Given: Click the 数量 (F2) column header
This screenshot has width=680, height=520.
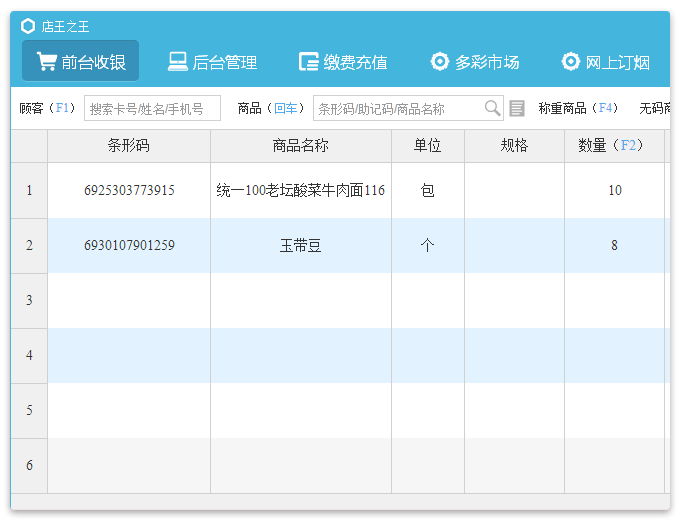Looking at the screenshot, I should [x=609, y=146].
